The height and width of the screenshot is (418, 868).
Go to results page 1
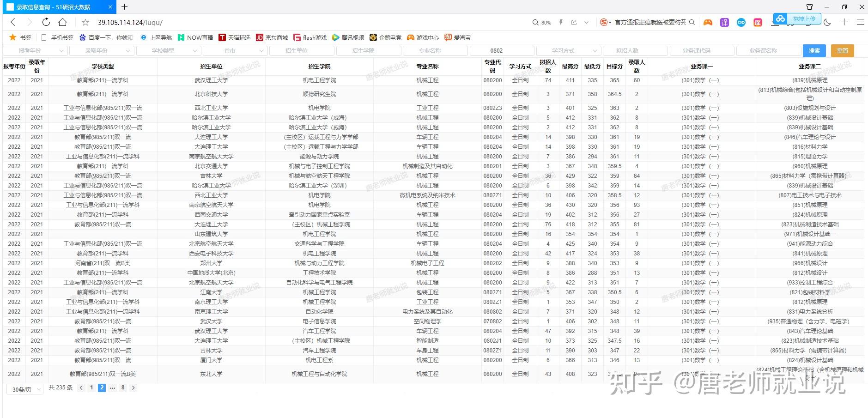pyautogui.click(x=91, y=388)
